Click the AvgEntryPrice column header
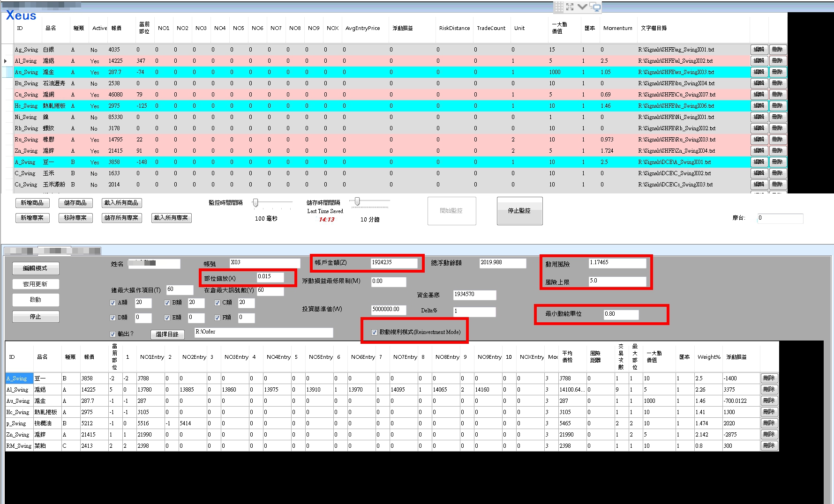Image resolution: width=834 pixels, height=504 pixels. pyautogui.click(x=363, y=28)
